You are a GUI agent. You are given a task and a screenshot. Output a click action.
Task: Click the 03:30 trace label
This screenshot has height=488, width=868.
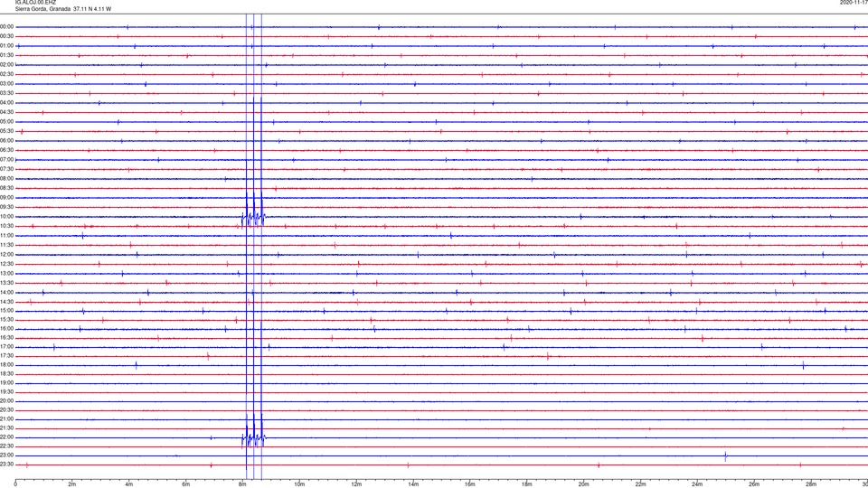click(x=6, y=93)
